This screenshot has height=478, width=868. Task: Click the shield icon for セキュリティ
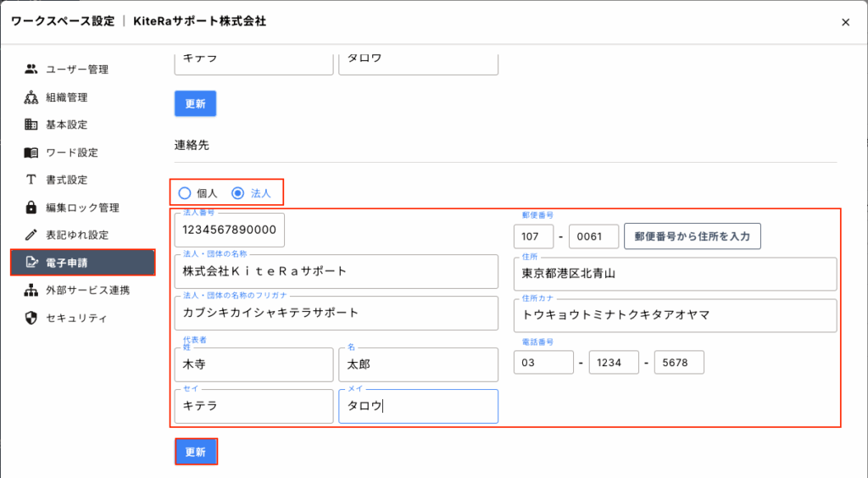click(x=31, y=319)
